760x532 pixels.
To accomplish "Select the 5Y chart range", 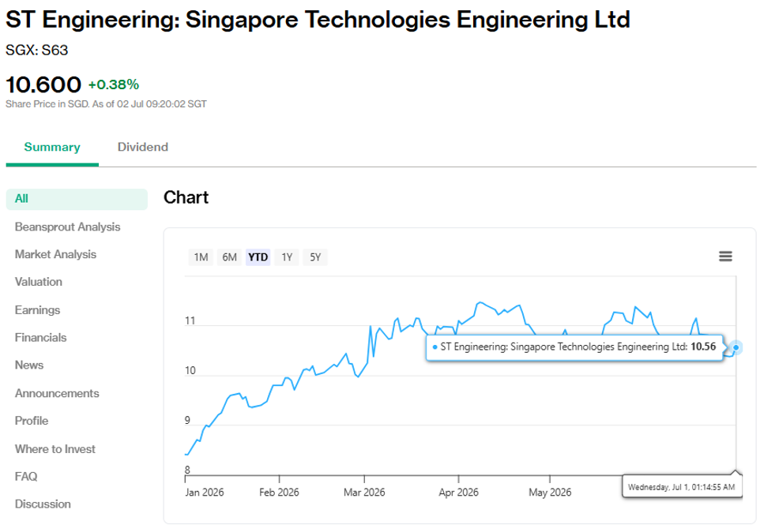I will click(x=315, y=257).
